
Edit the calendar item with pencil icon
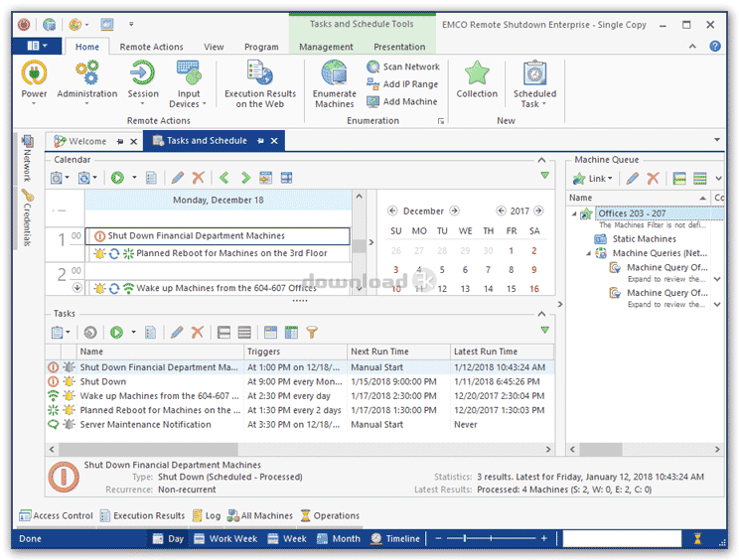tap(178, 178)
